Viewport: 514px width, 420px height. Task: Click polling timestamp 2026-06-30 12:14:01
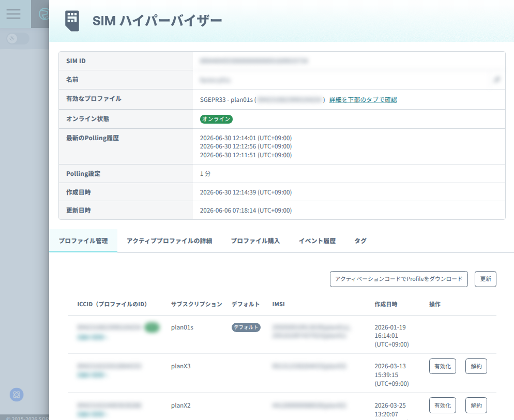246,138
